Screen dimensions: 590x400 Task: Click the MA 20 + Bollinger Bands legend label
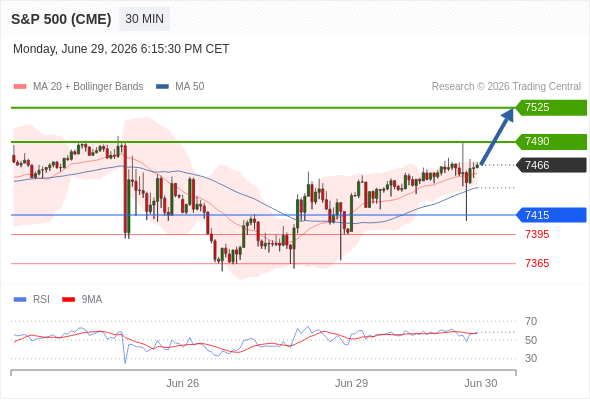point(88,87)
